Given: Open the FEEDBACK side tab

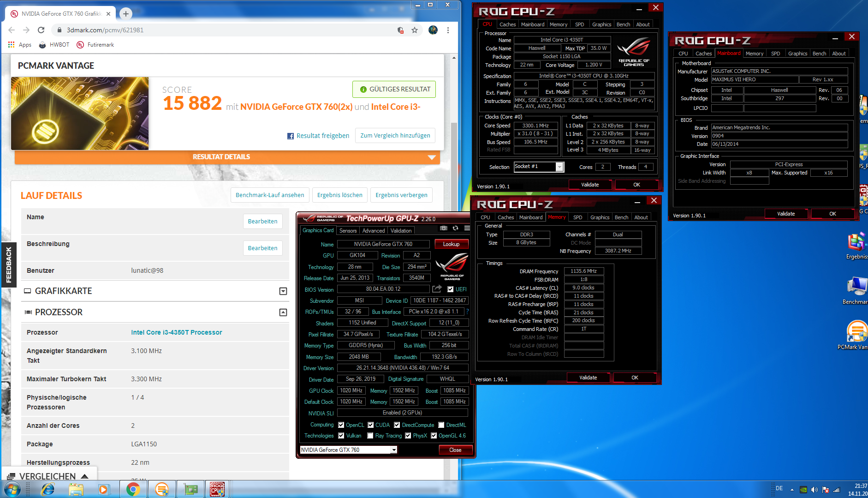Looking at the screenshot, I should pos(9,265).
